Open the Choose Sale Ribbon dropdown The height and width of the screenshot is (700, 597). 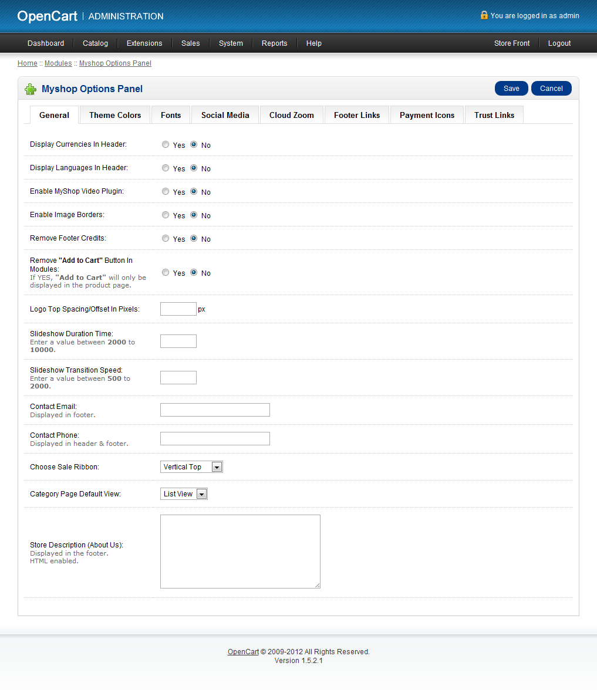pyautogui.click(x=191, y=467)
